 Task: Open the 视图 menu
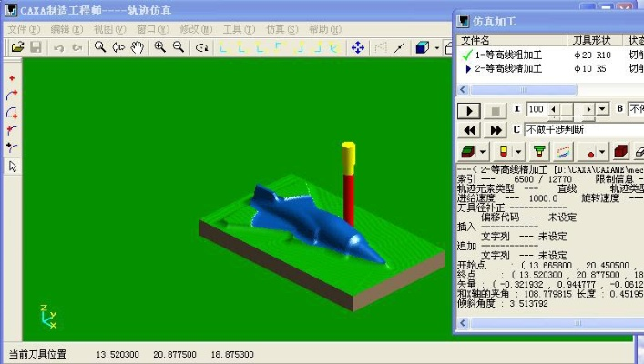pyautogui.click(x=109, y=29)
